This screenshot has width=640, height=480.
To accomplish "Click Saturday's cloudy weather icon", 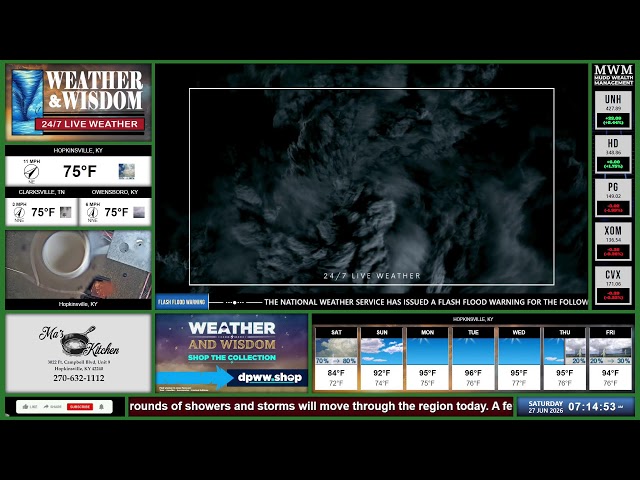I will click(336, 351).
